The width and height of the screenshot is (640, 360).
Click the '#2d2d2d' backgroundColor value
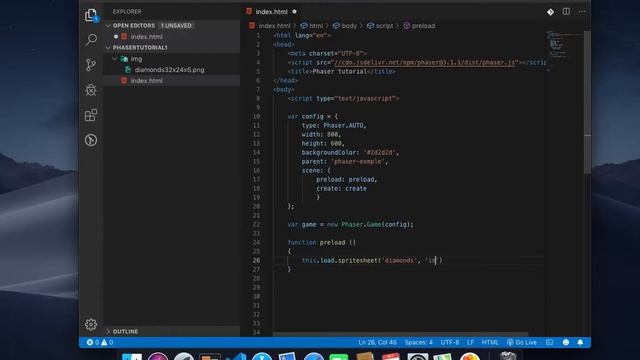[x=380, y=152]
